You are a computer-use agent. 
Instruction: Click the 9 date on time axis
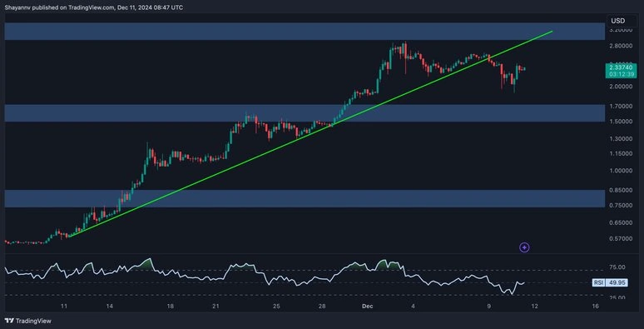click(x=488, y=307)
